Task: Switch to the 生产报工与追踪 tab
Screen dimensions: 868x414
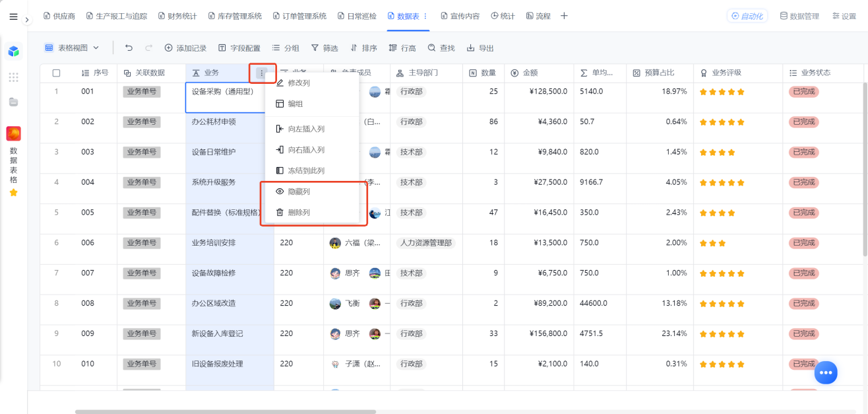Action: pos(117,16)
